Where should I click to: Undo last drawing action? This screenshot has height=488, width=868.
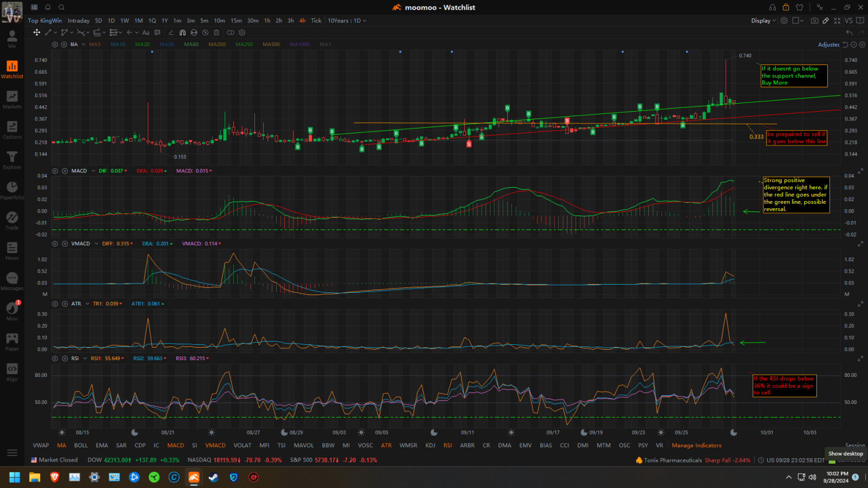pyautogui.click(x=850, y=33)
